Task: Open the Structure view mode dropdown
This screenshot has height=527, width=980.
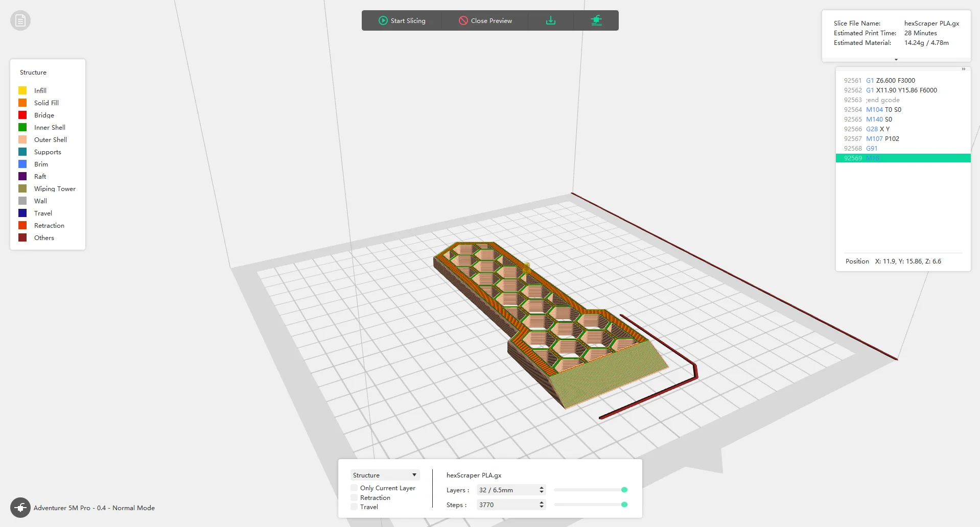Action: pyautogui.click(x=385, y=475)
